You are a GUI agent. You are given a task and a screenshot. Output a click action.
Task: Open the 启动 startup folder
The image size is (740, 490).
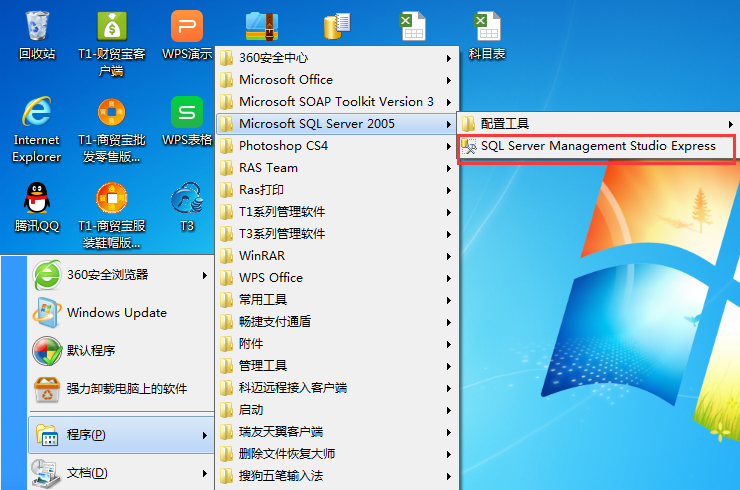click(336, 410)
